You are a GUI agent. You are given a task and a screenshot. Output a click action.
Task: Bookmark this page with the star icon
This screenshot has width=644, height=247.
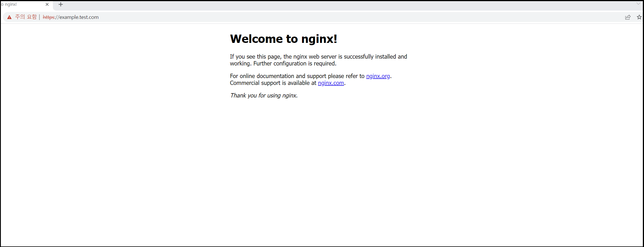(x=639, y=17)
